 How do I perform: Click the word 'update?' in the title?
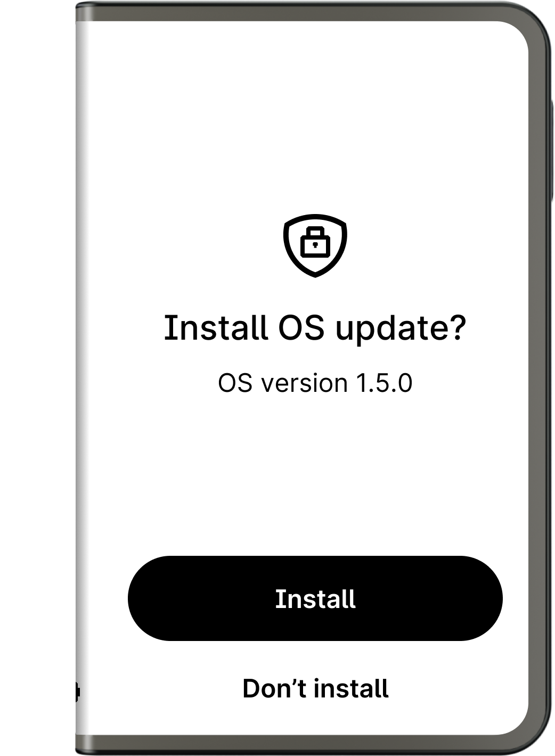[401, 330]
